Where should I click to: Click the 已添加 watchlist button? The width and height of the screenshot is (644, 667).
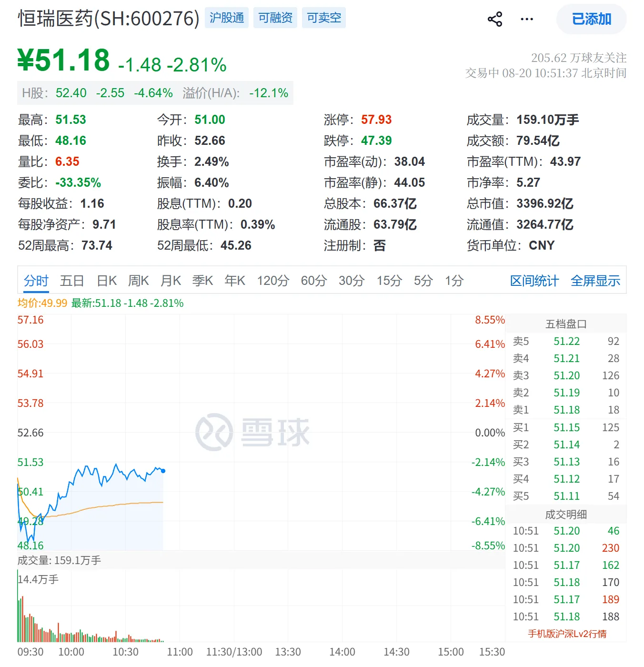coord(592,19)
